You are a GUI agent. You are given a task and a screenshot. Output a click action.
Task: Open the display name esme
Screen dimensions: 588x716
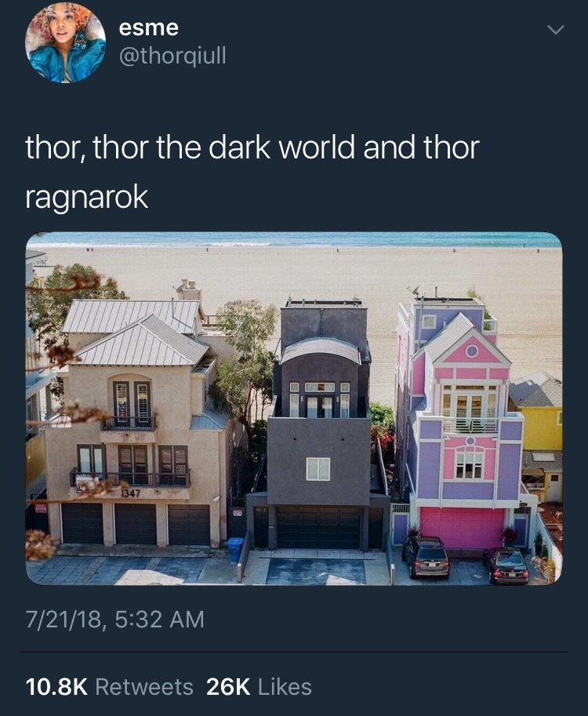point(149,28)
